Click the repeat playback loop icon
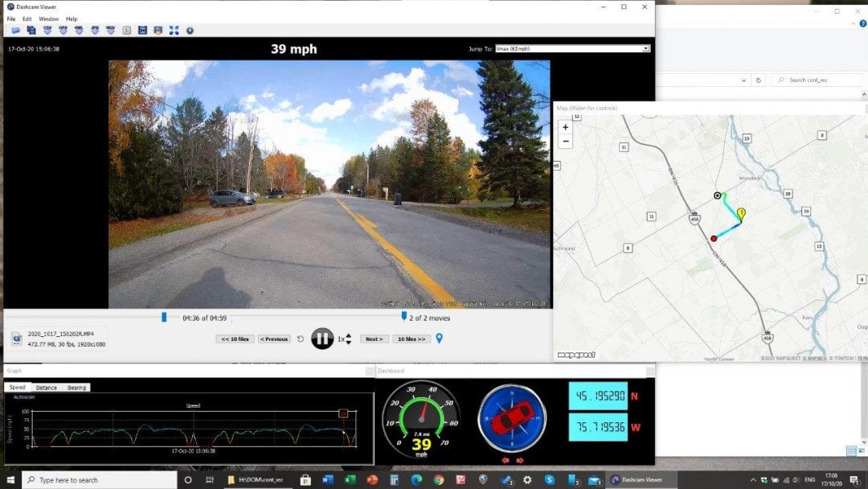 (x=301, y=339)
